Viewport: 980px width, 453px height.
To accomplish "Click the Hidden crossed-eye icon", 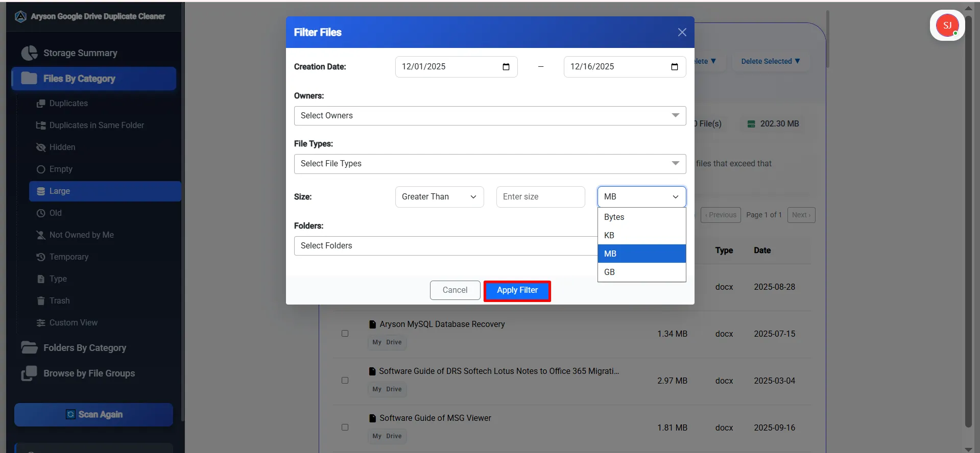I will (41, 147).
